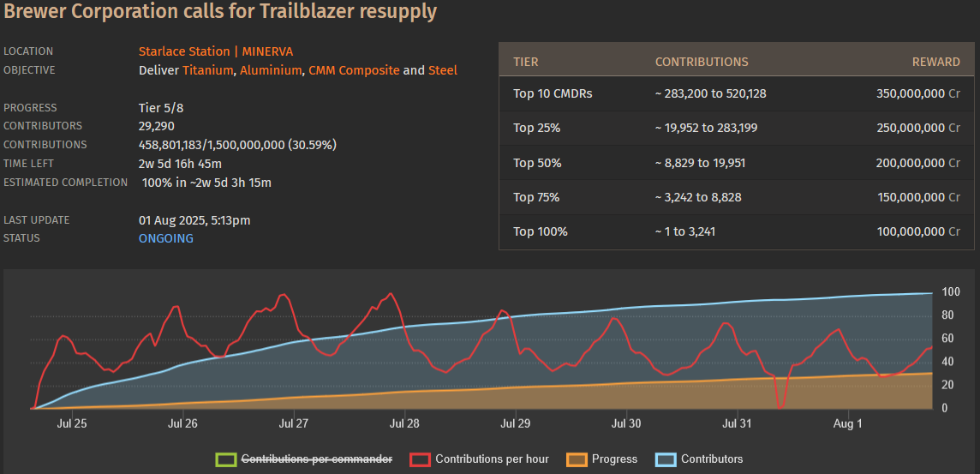Click the REWARD column header

935,62
